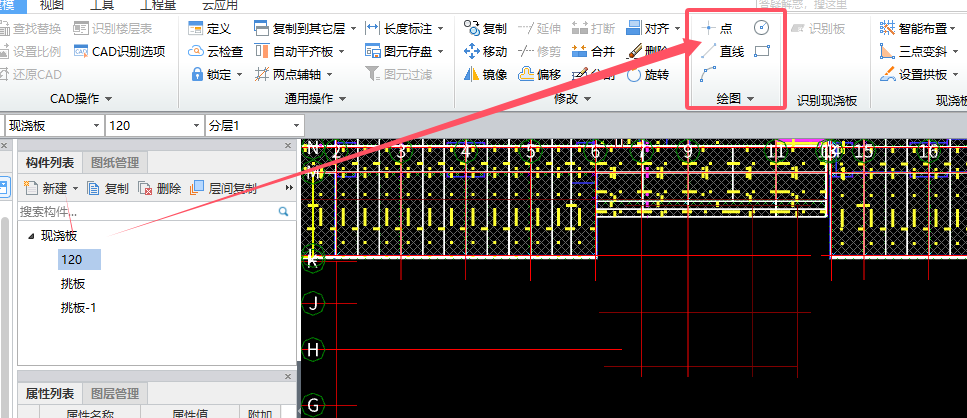Open the 定义 definition tool
This screenshot has height=418, width=967.
(210, 28)
